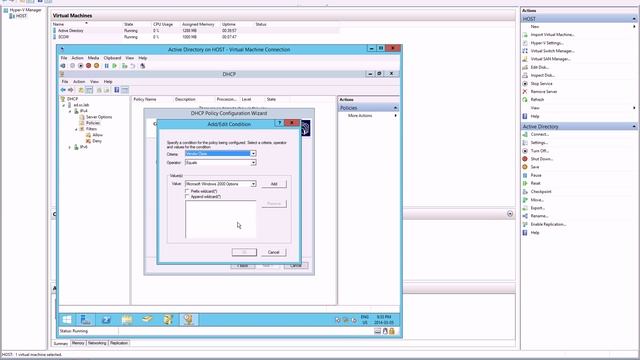Collapse the Filters tree node

76,129
